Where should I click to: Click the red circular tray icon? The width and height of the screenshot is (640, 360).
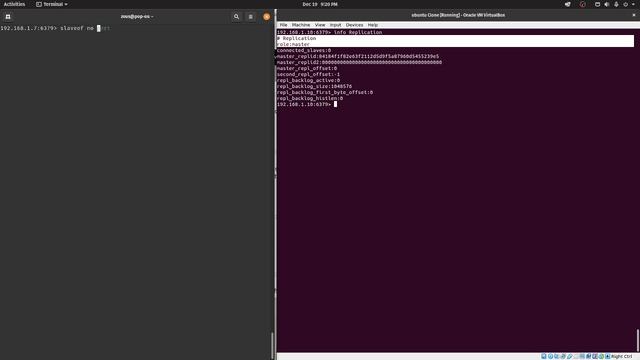(x=582, y=4)
